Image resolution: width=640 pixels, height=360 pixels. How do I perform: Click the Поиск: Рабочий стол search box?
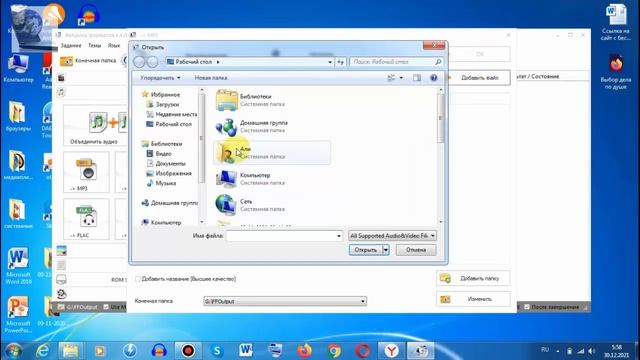(396, 62)
